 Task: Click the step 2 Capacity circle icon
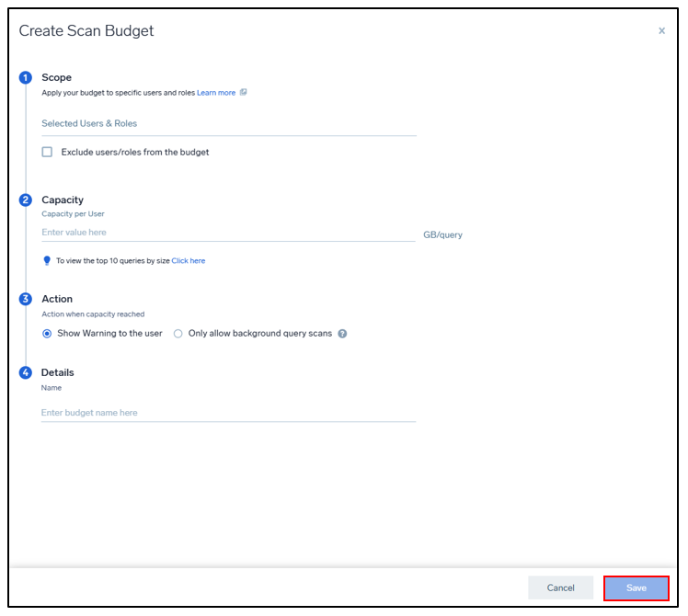point(26,200)
